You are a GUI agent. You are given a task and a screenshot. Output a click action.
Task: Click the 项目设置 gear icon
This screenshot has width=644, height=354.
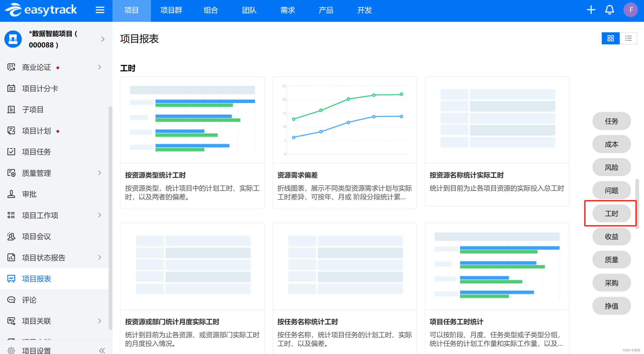11,350
